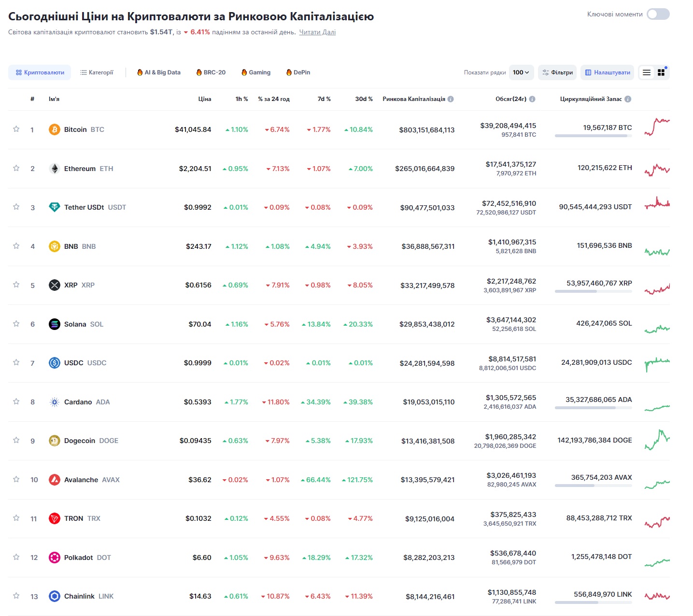Click Bitcoin circulating supply progress bar
The width and height of the screenshot is (693, 616).
pos(594,136)
